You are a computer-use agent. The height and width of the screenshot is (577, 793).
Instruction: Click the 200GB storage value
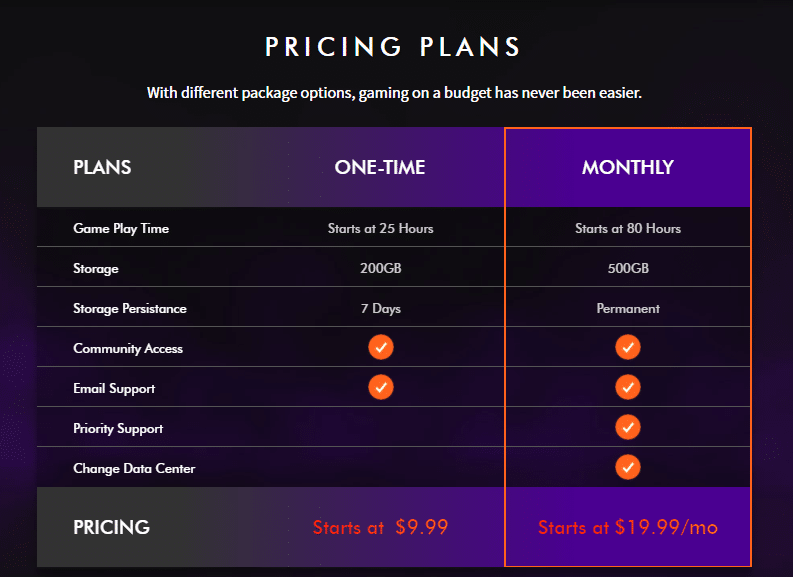(x=381, y=268)
